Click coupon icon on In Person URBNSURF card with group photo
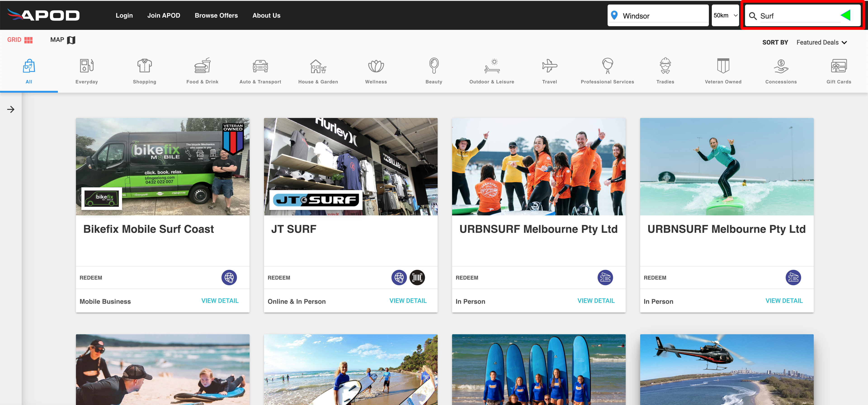Screen dimensions: 868x405 click(605, 278)
